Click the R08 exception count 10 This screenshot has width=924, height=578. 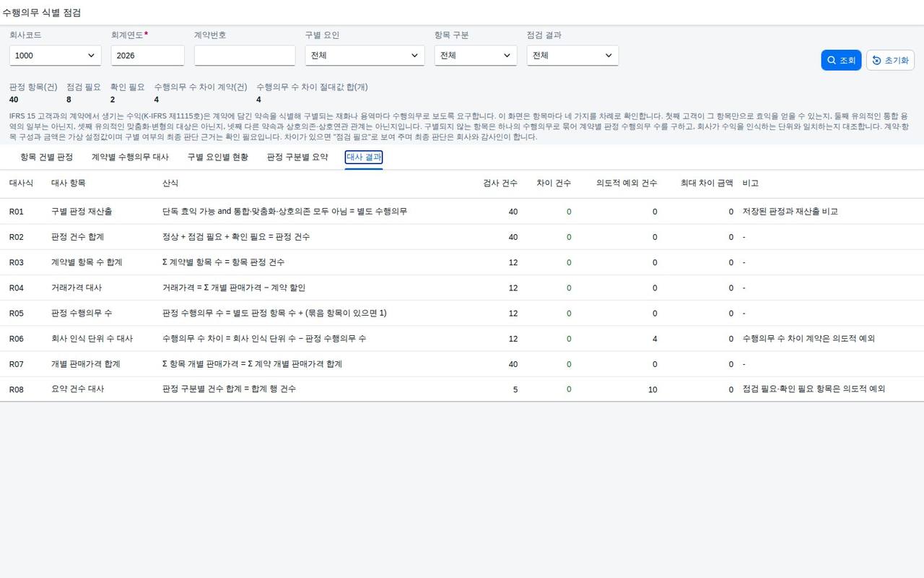(x=653, y=389)
